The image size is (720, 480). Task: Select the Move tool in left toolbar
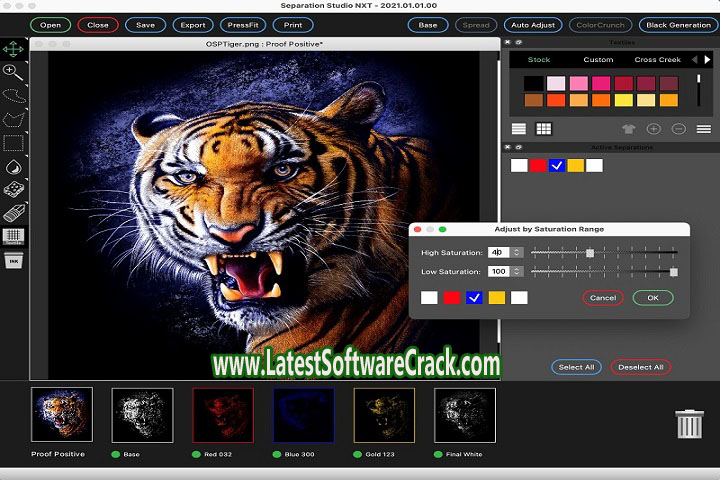pos(14,48)
